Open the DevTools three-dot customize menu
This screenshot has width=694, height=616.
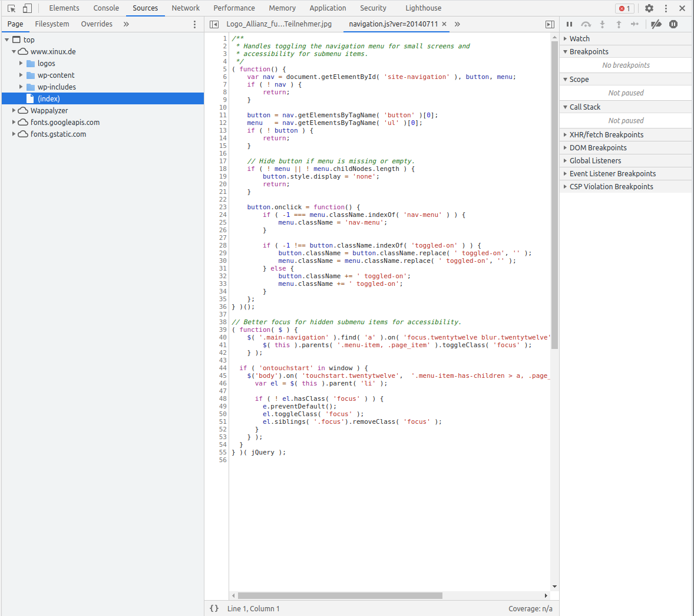pos(666,8)
